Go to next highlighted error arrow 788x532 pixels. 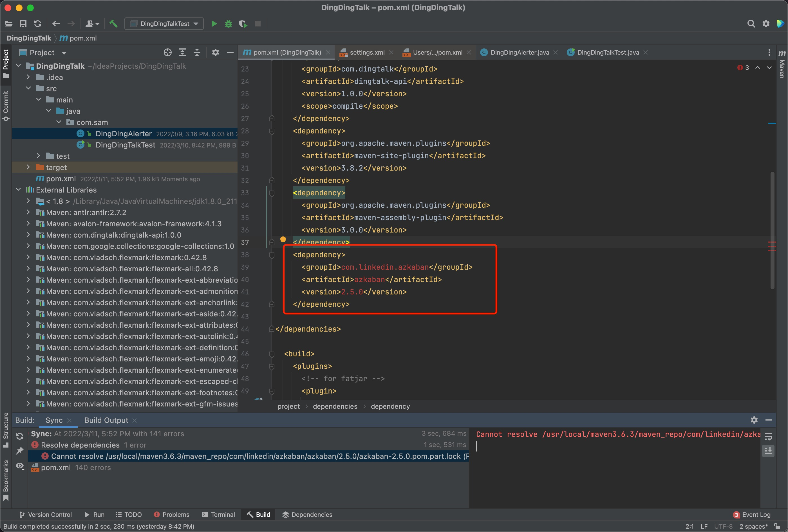769,68
